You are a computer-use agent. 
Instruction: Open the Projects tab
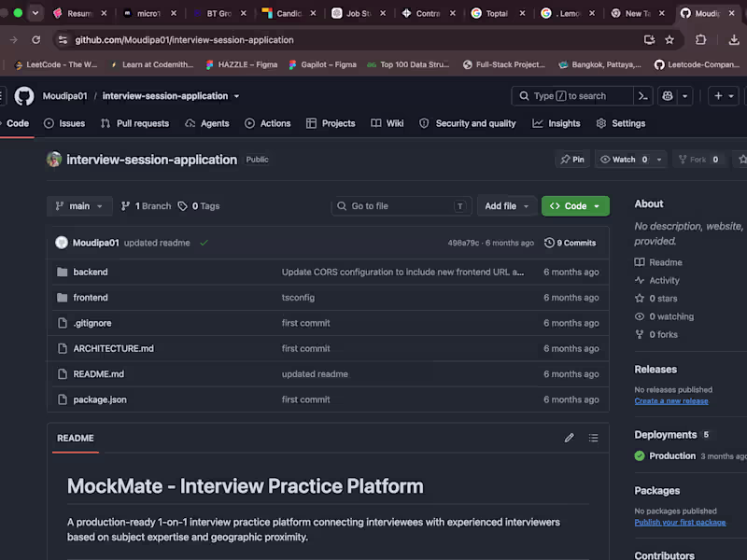(331, 123)
